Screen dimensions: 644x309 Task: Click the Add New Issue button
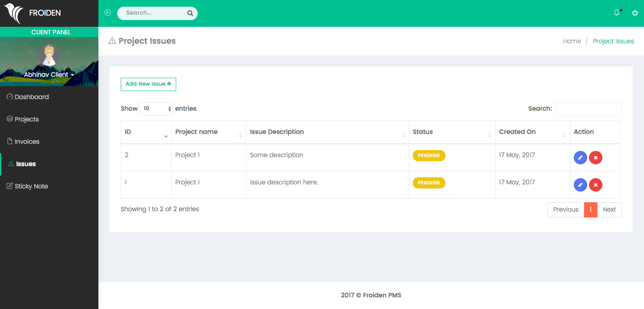pos(148,84)
